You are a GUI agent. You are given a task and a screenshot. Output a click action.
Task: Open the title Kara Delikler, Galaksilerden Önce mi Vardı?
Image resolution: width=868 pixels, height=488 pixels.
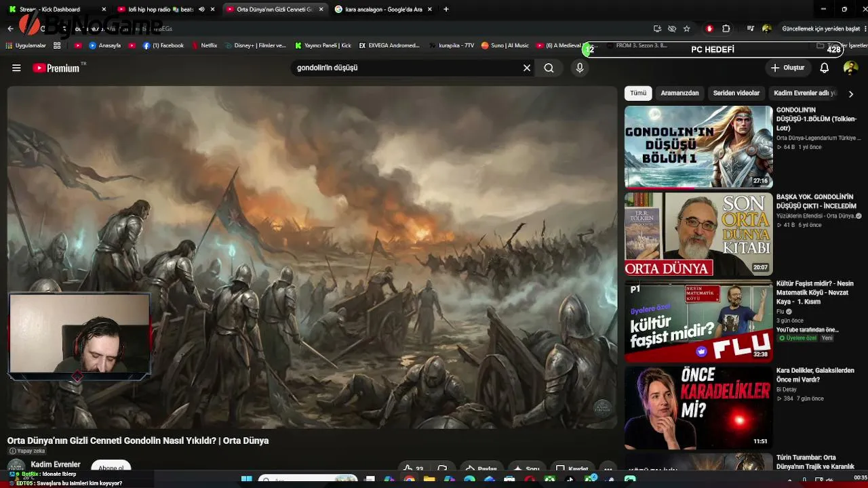click(815, 375)
